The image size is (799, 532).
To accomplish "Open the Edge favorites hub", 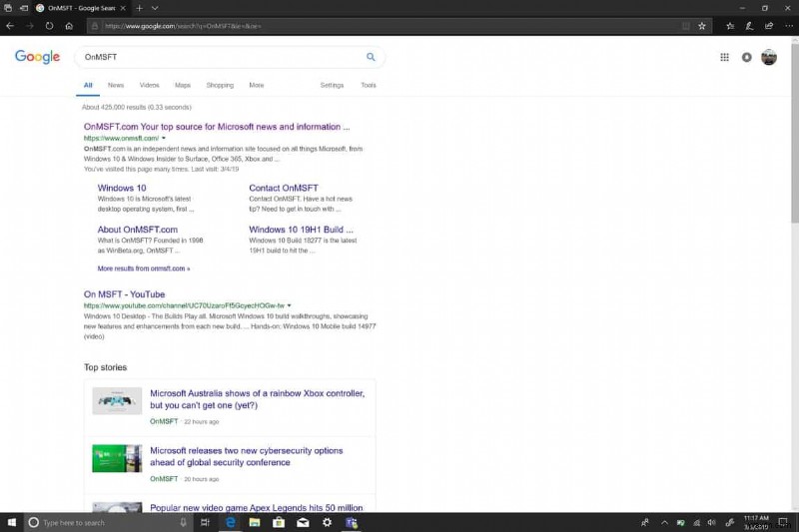I will [730, 26].
